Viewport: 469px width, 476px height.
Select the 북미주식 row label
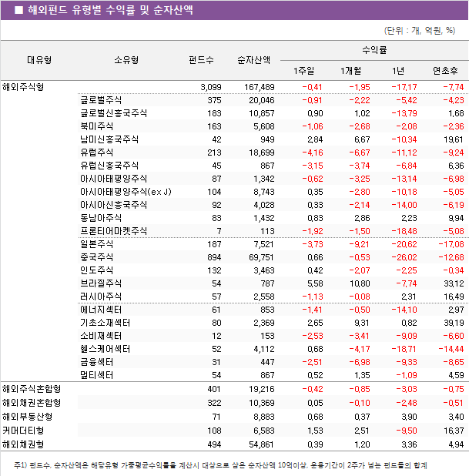tap(96, 126)
